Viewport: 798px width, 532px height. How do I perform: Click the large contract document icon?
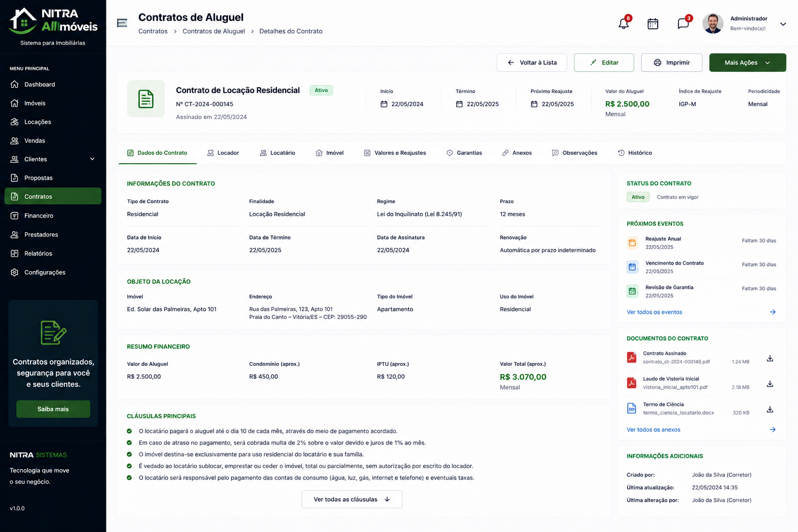point(146,99)
